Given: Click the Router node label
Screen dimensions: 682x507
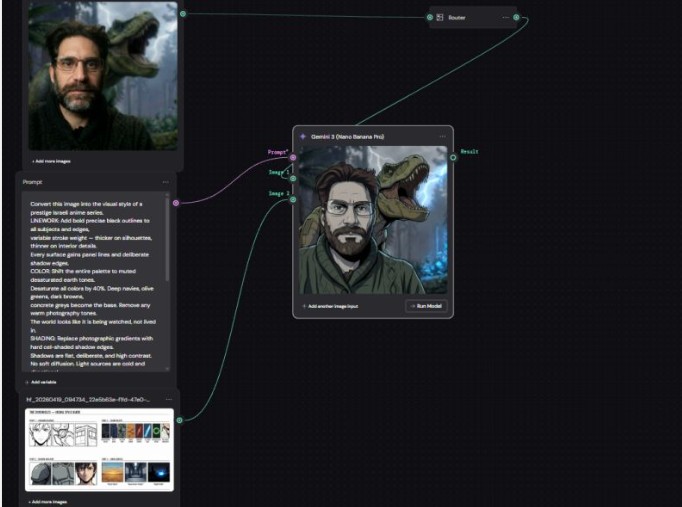Looking at the screenshot, I should point(457,17).
